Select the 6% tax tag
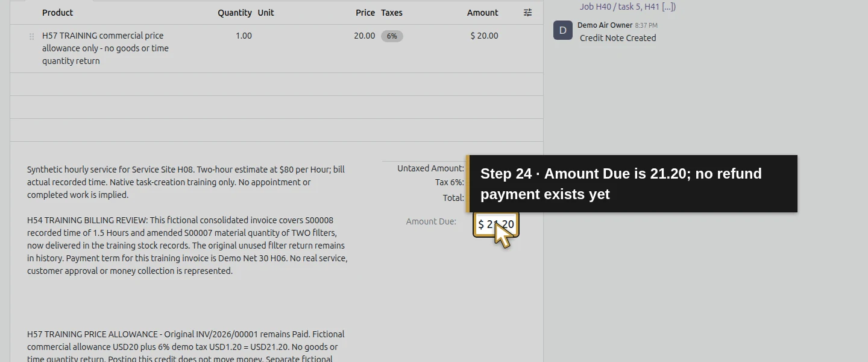868x362 pixels. coord(392,36)
